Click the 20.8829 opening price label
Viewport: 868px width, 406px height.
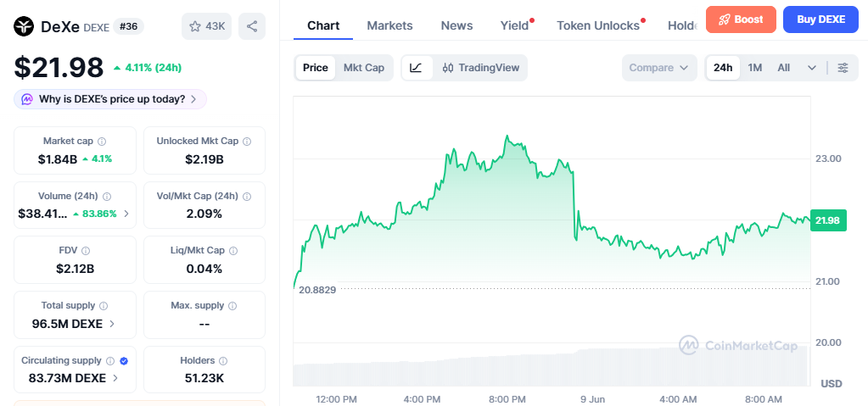pyautogui.click(x=317, y=289)
